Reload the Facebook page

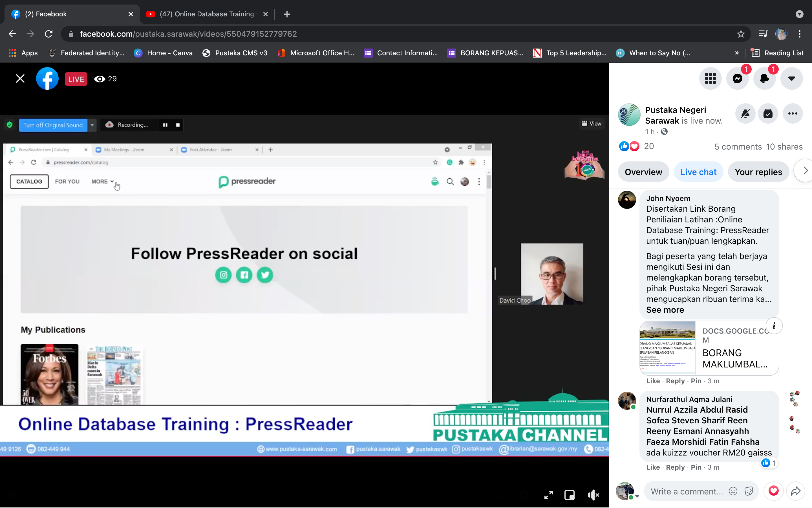[x=49, y=34]
